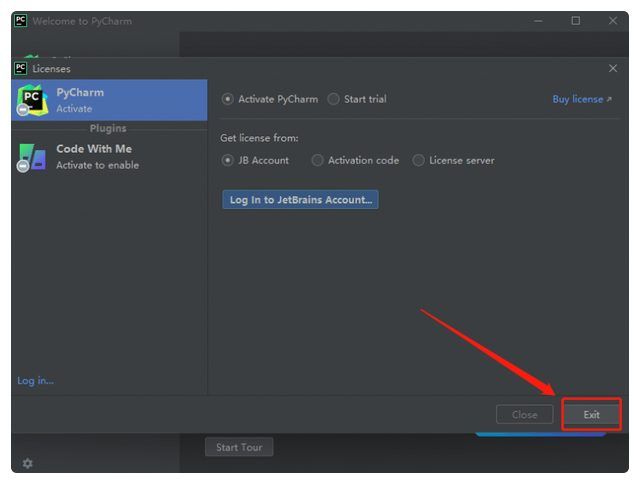Click the 'Activate to enable' text

(x=98, y=165)
